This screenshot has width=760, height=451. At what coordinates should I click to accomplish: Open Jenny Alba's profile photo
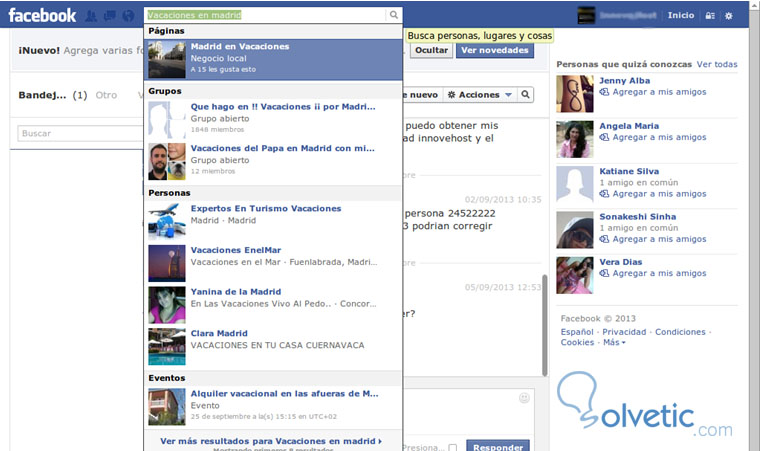575,94
